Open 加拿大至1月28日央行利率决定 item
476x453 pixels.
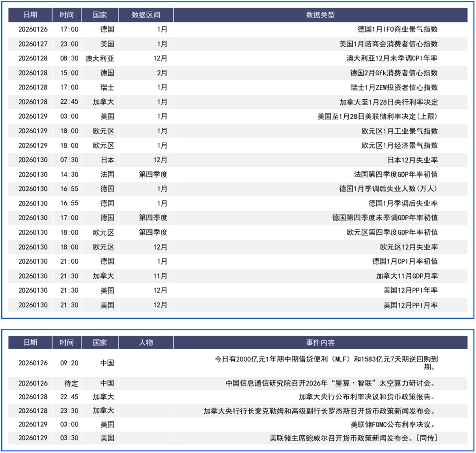pos(388,102)
